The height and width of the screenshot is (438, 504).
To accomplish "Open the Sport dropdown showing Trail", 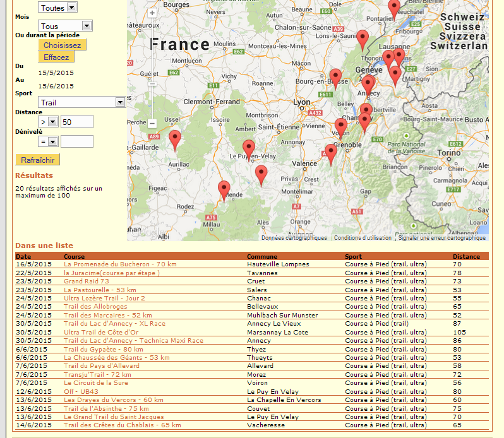I will 81,102.
